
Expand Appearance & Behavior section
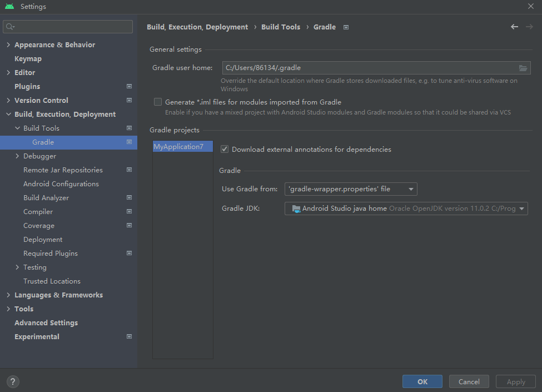9,45
